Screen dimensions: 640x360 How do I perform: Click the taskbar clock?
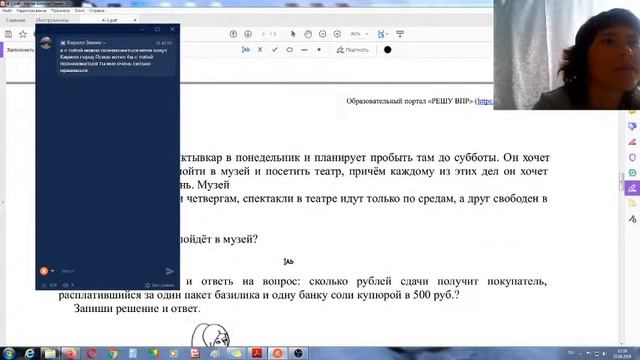tap(622, 353)
